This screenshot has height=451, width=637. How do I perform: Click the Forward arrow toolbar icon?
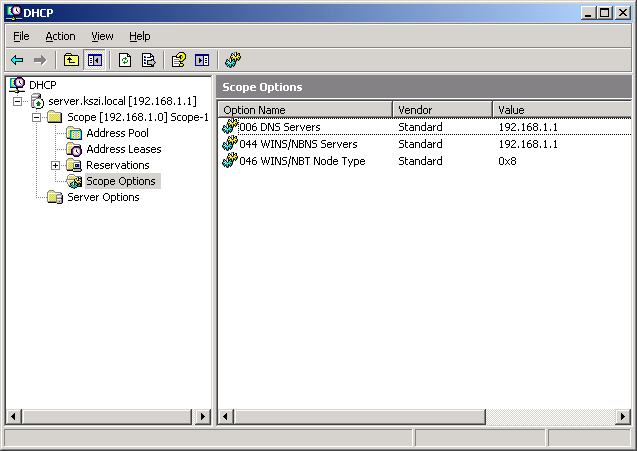click(x=40, y=61)
